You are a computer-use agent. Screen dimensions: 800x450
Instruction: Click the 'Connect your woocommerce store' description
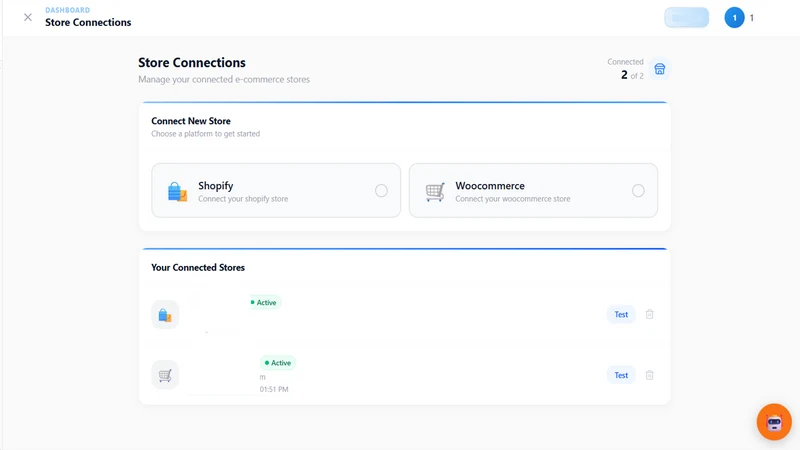pyautogui.click(x=513, y=199)
